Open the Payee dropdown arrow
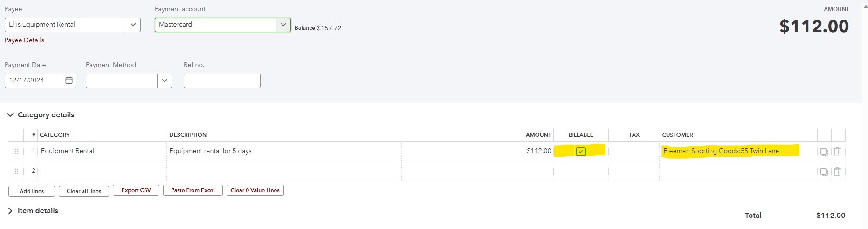 pos(133,25)
